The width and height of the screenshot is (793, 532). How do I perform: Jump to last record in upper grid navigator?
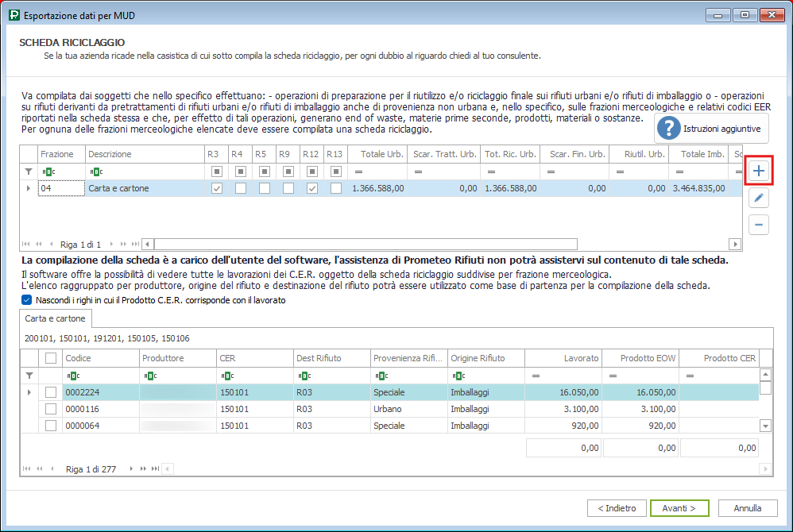coord(135,244)
